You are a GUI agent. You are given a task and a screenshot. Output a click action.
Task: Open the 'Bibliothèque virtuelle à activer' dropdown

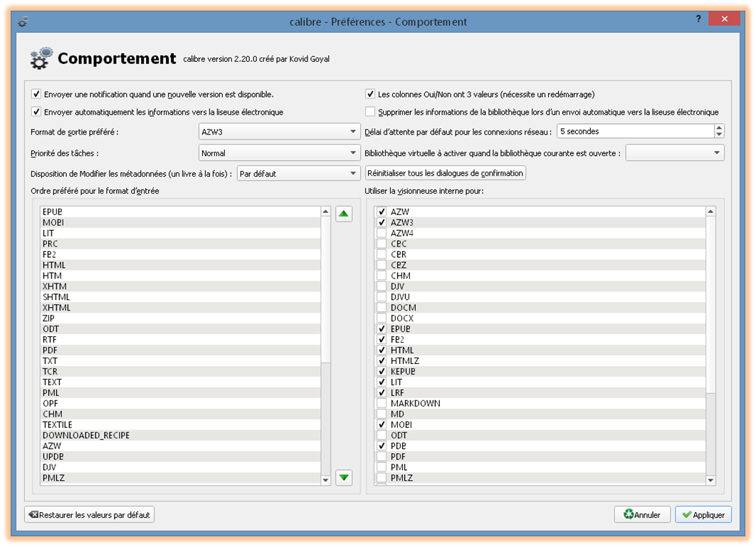pyautogui.click(x=675, y=153)
